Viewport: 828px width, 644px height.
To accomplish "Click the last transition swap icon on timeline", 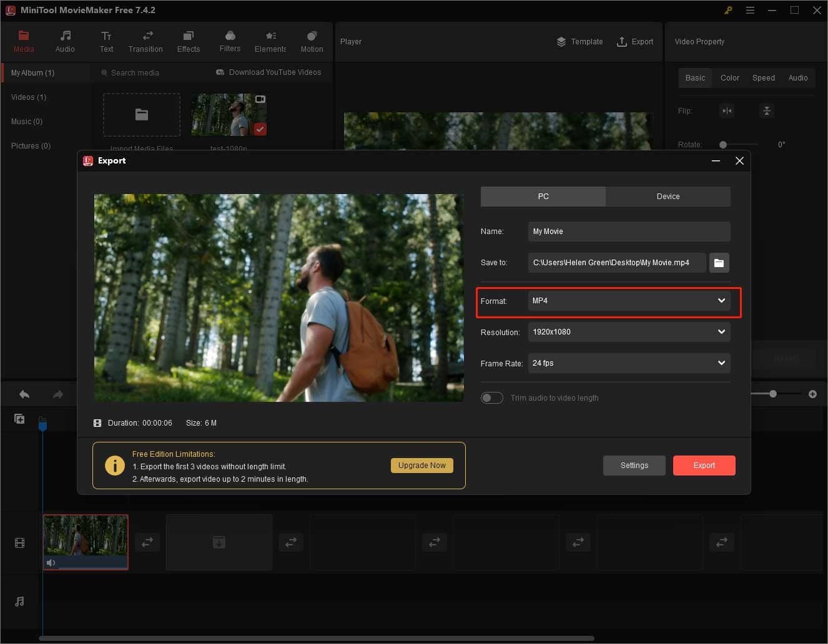I will 722,543.
